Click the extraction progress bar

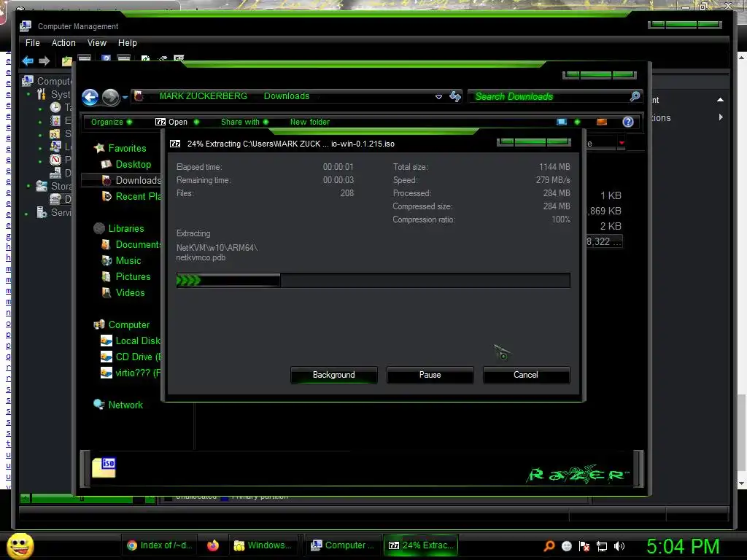point(373,280)
